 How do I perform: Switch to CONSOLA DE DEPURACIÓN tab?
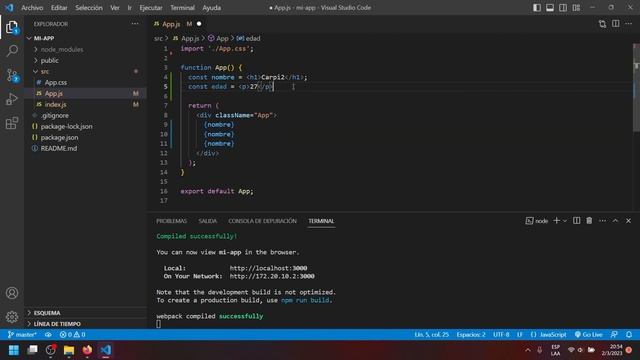[x=262, y=221]
